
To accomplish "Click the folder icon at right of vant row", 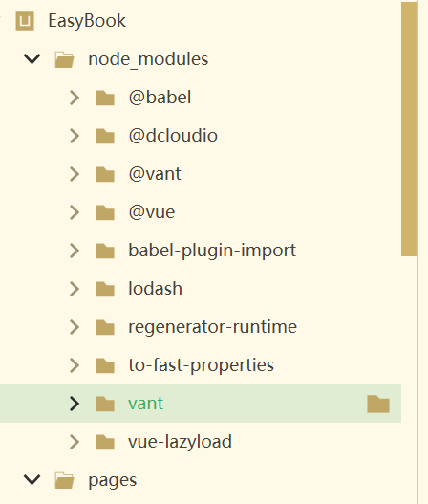I will [x=378, y=404].
